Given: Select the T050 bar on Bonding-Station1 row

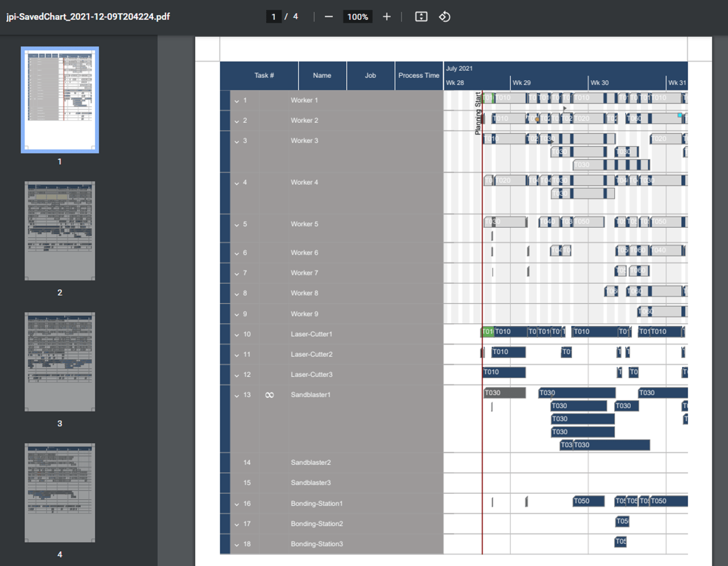Looking at the screenshot, I should point(588,501).
